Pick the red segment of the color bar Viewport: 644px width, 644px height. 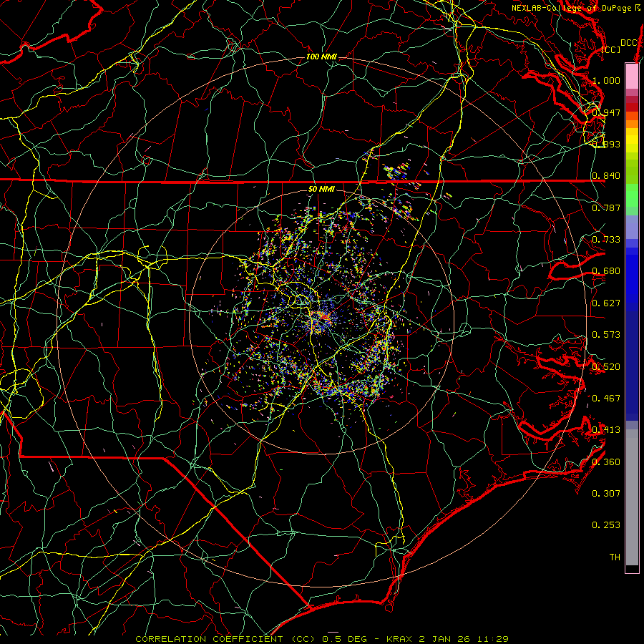632,107
